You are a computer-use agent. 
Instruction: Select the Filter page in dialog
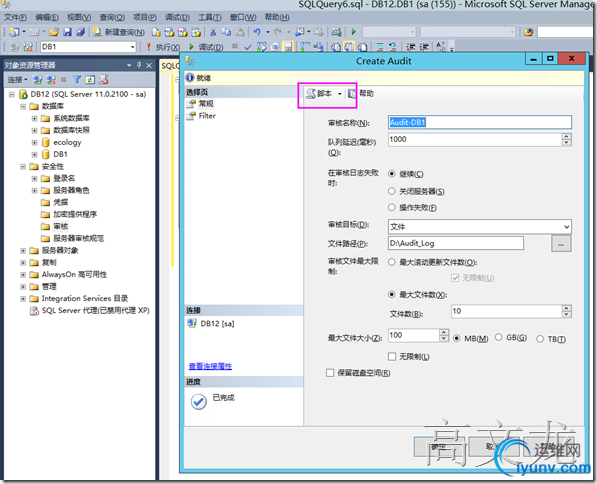click(207, 116)
